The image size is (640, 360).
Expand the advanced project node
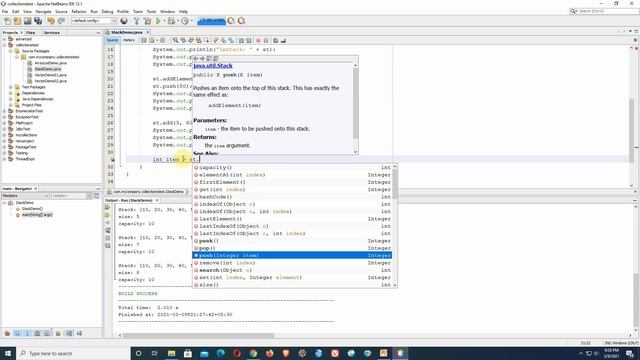tap(4, 39)
